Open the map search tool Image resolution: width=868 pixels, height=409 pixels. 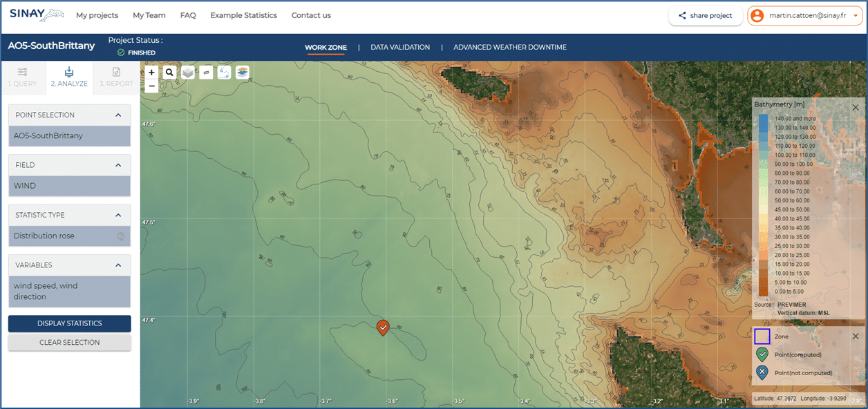click(169, 72)
